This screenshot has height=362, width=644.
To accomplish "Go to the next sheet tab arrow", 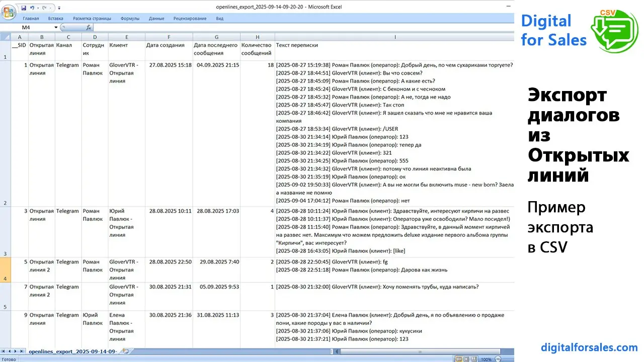I will click(x=15, y=351).
